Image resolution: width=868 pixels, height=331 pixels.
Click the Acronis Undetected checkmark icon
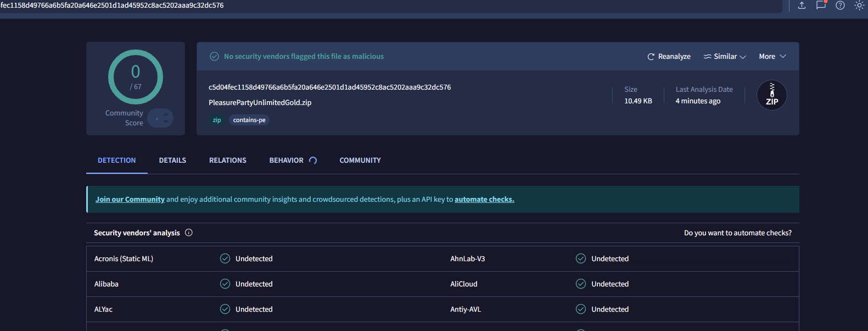[225, 258]
